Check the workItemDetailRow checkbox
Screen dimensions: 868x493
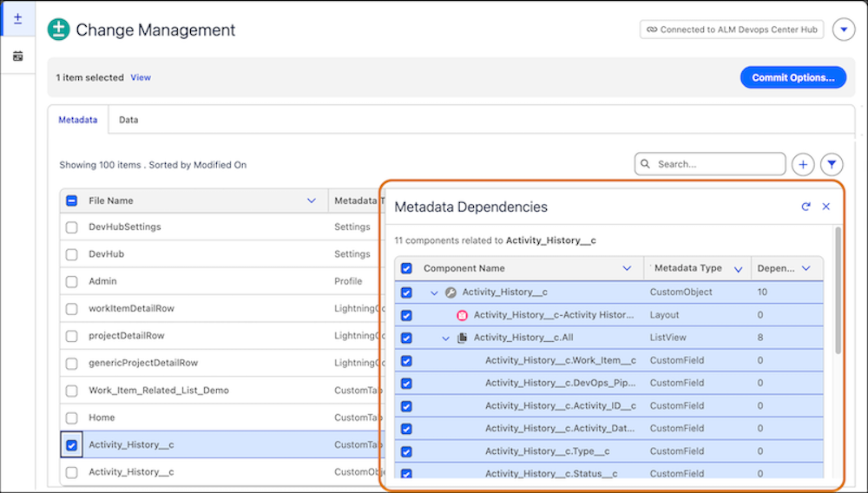[71, 309]
